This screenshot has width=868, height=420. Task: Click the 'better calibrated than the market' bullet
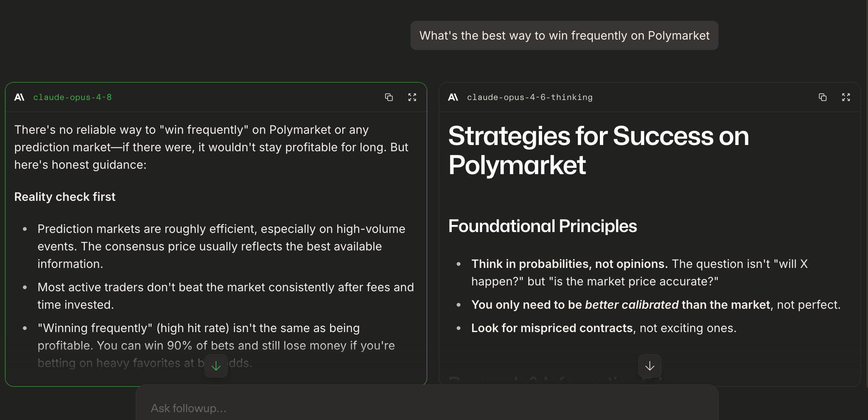click(x=656, y=305)
